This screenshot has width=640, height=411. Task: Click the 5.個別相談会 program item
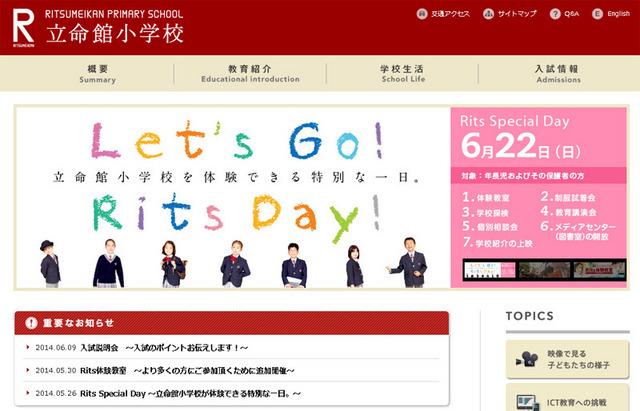coord(490,227)
